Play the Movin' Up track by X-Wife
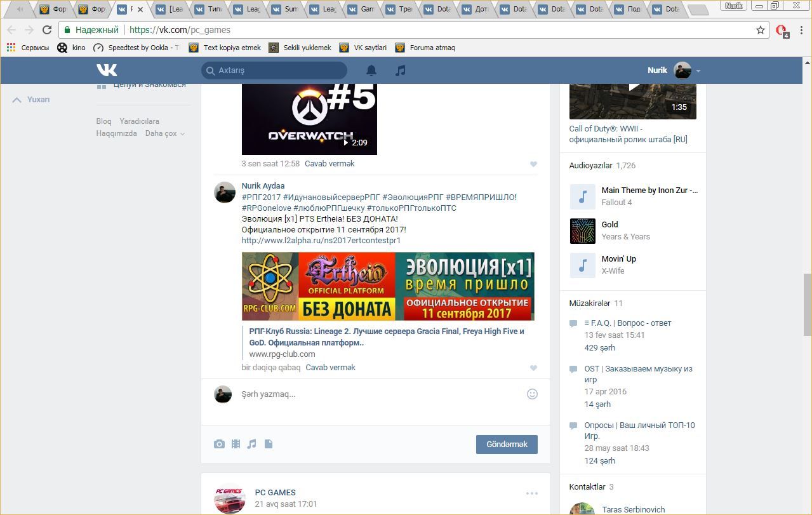 (582, 265)
